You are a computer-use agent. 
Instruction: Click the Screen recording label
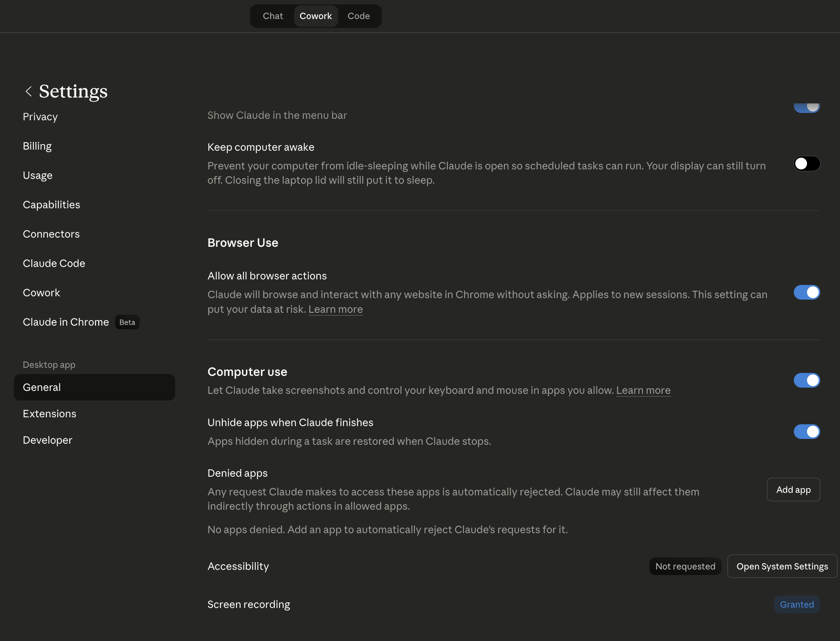pyautogui.click(x=248, y=605)
